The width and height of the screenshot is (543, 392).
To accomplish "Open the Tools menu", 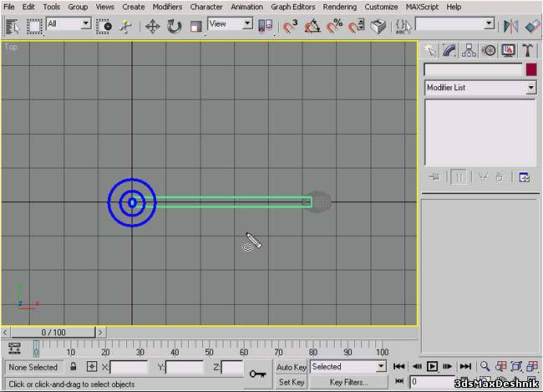I will (x=51, y=7).
